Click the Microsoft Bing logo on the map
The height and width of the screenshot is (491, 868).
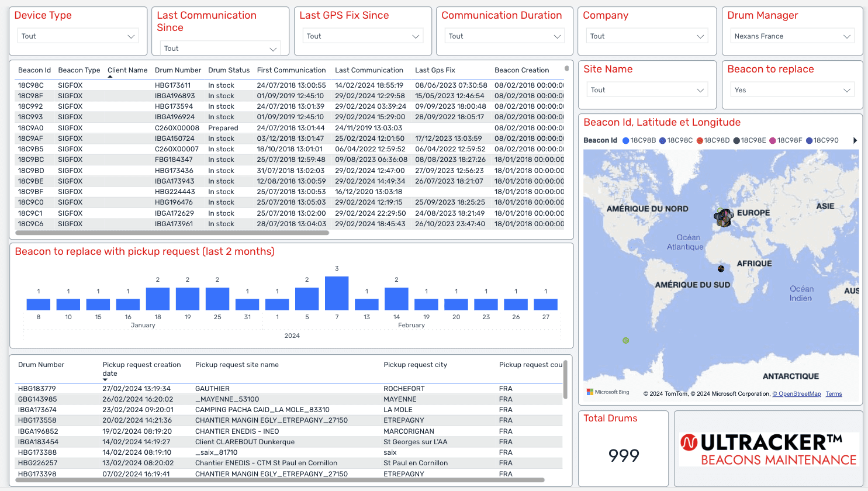pos(608,392)
